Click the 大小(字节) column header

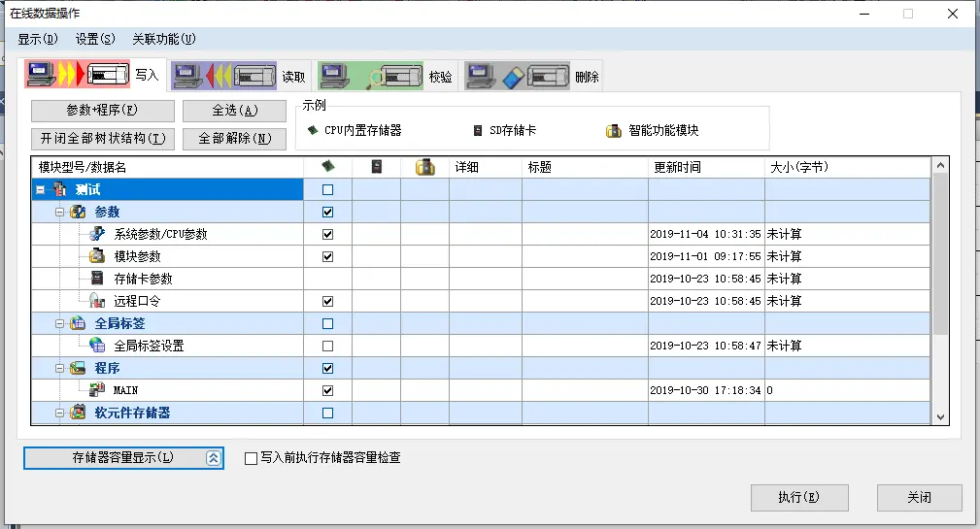[848, 167]
